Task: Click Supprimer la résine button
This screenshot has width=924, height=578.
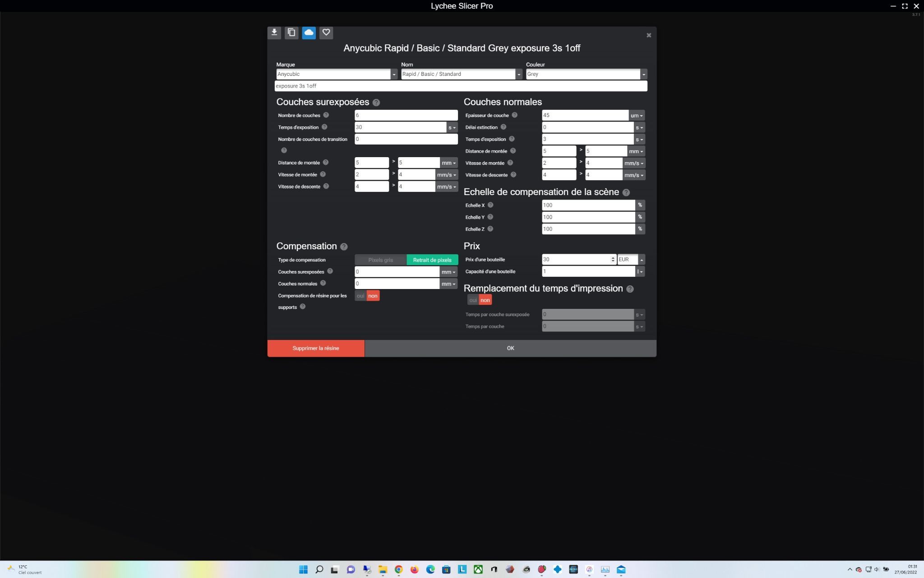Action: point(316,348)
